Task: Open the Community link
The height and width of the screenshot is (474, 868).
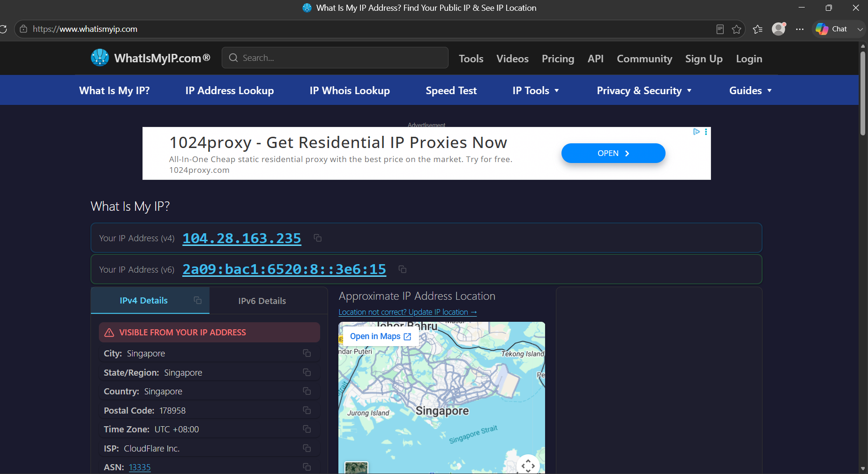Action: 644,59
